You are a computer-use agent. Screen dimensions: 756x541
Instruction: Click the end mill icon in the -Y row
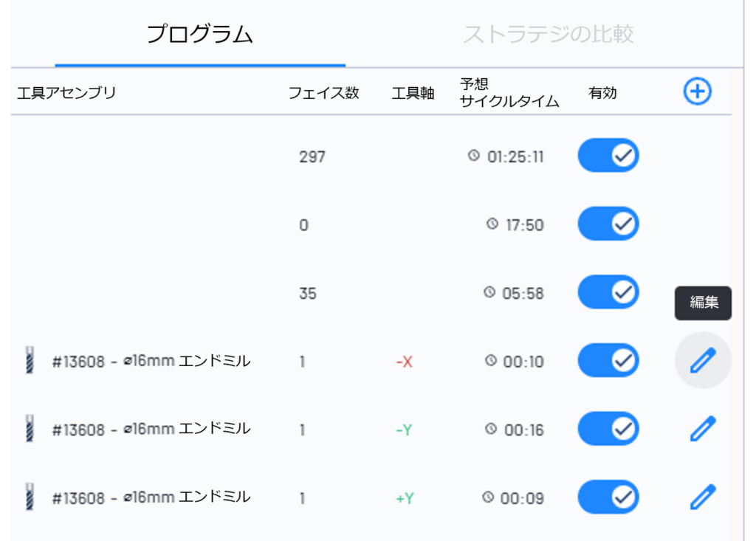(29, 429)
